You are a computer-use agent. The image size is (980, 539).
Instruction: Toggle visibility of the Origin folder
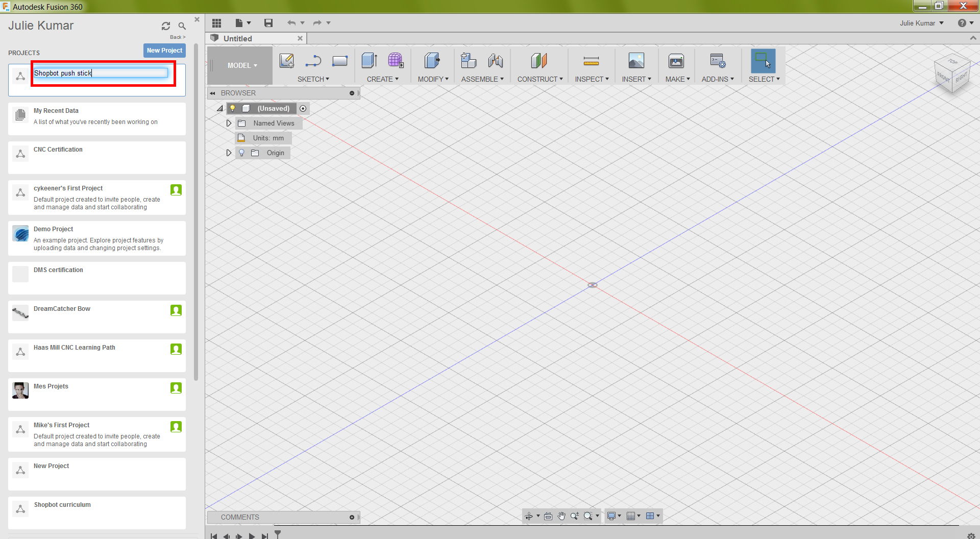241,153
